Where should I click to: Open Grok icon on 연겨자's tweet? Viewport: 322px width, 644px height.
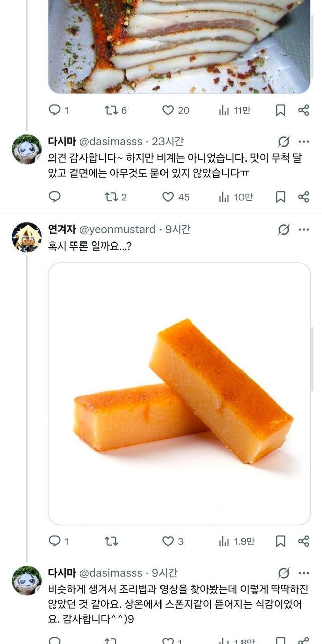(284, 230)
